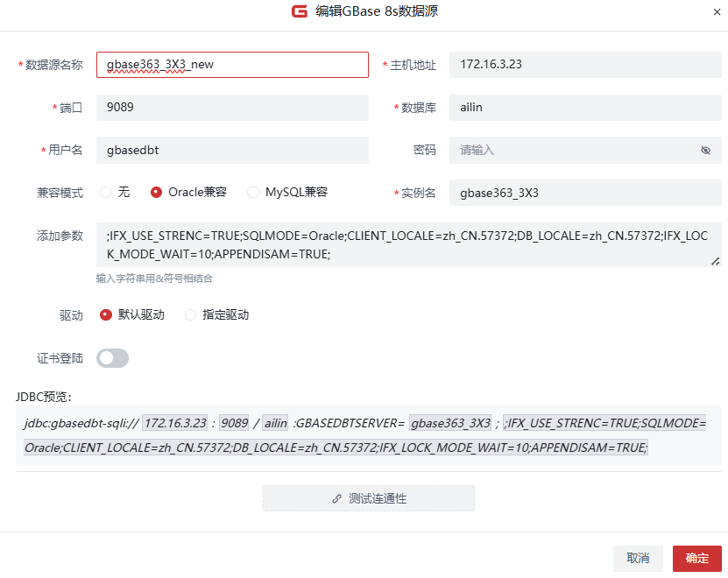
Task: Select the 无 compatibility mode radio
Action: coord(106,192)
